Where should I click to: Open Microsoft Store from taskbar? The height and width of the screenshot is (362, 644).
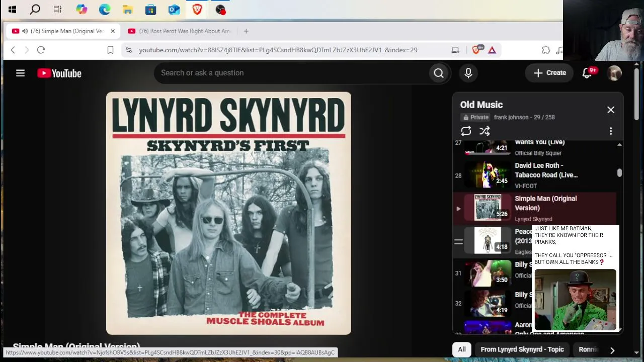(x=150, y=9)
